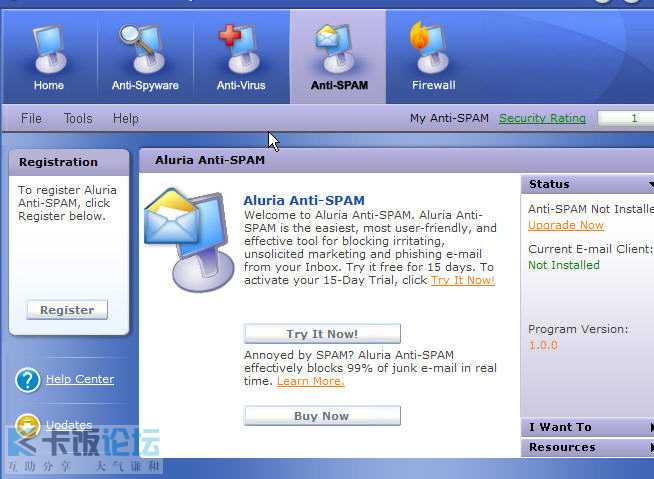
Task: Click the Updates download icon
Action: 28,426
